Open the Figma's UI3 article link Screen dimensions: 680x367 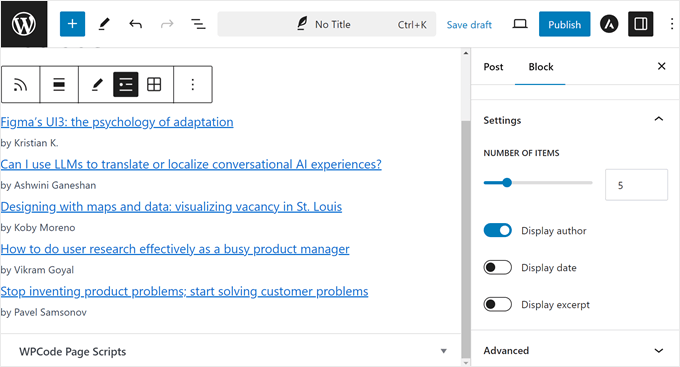click(117, 122)
